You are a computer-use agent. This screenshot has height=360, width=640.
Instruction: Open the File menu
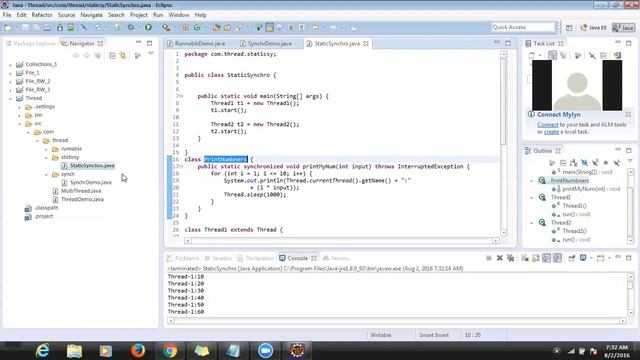[7, 15]
